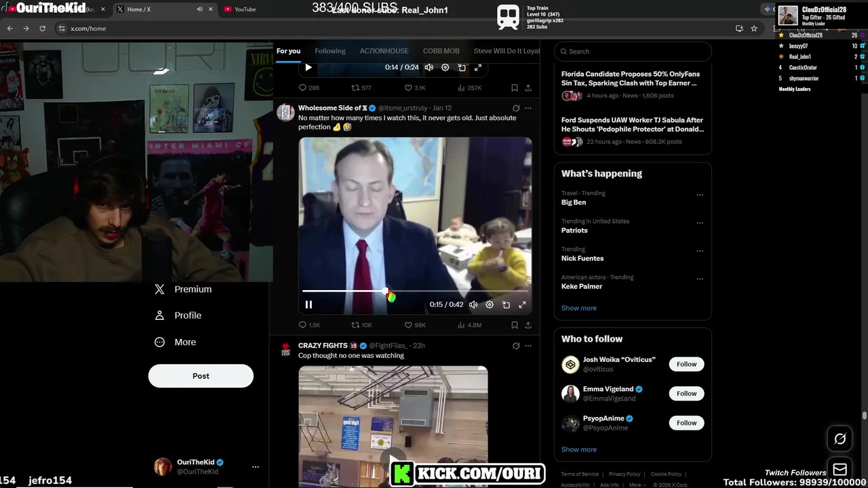Viewport: 868px width, 488px height.
Task: Pause the Wholesome Side video
Action: (309, 305)
